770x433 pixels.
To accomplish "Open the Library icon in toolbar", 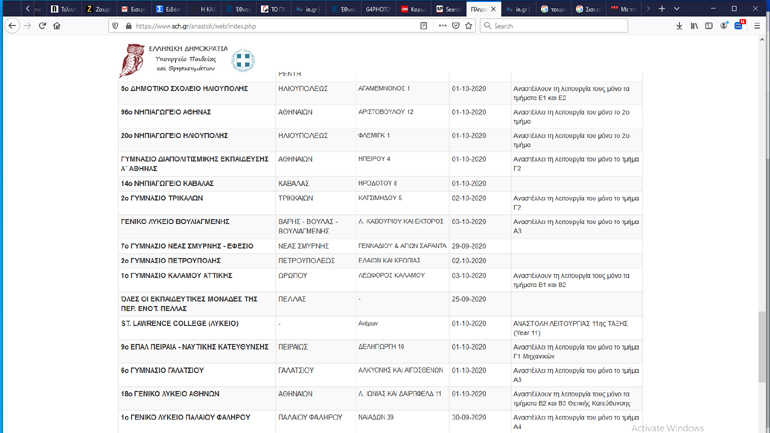I will coord(694,26).
